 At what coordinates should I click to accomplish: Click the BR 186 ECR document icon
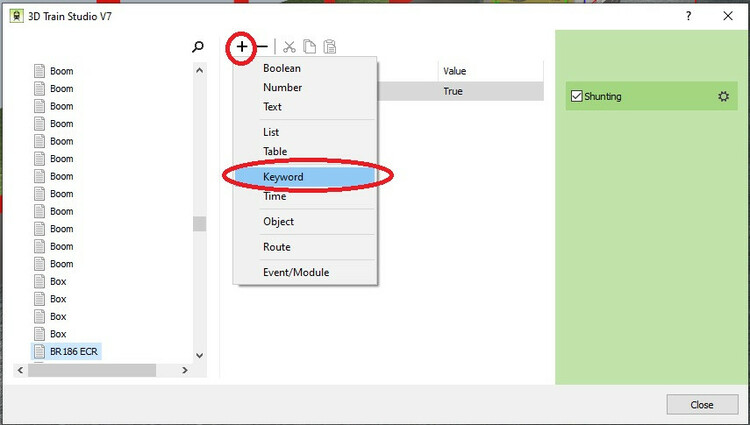tap(40, 351)
